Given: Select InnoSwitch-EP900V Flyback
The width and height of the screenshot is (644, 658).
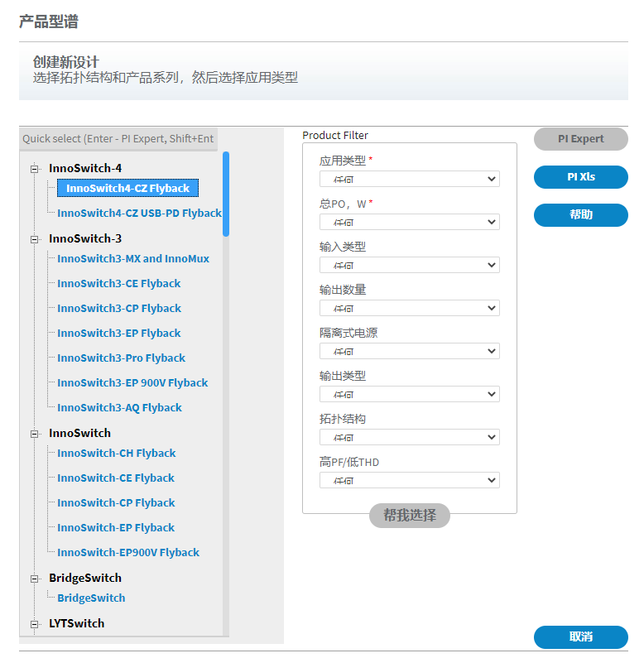Looking at the screenshot, I should (x=128, y=552).
